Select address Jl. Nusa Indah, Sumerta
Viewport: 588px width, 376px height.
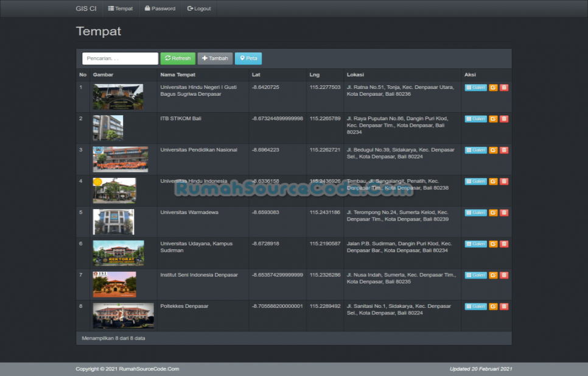[x=401, y=278]
